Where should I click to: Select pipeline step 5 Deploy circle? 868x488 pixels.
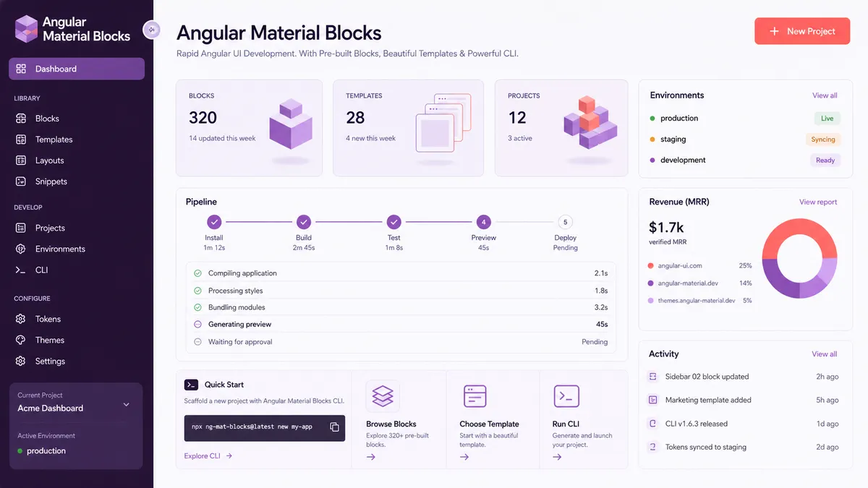565,222
